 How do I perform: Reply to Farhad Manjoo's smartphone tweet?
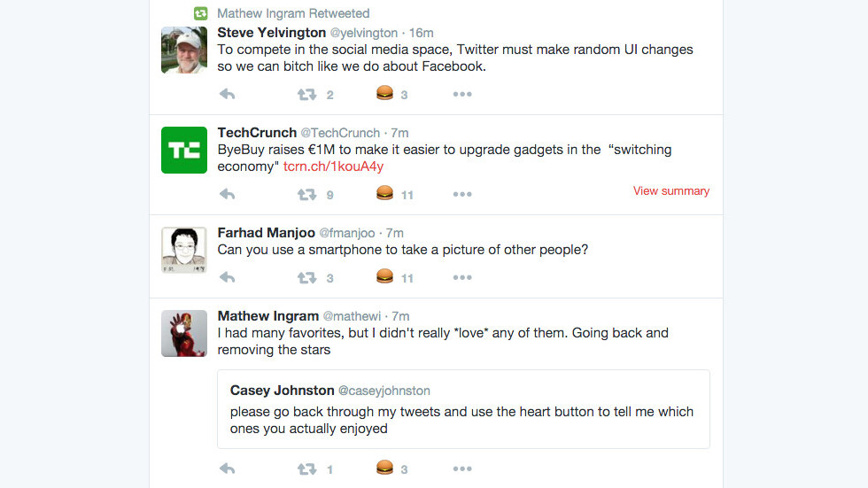227,277
